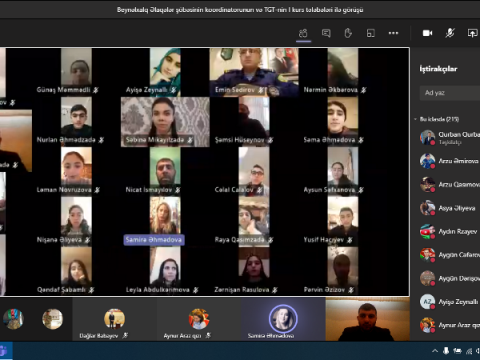The height and width of the screenshot is (360, 480).
Task: Toggle the muted microphone button
Action: pyautogui.click(x=450, y=33)
